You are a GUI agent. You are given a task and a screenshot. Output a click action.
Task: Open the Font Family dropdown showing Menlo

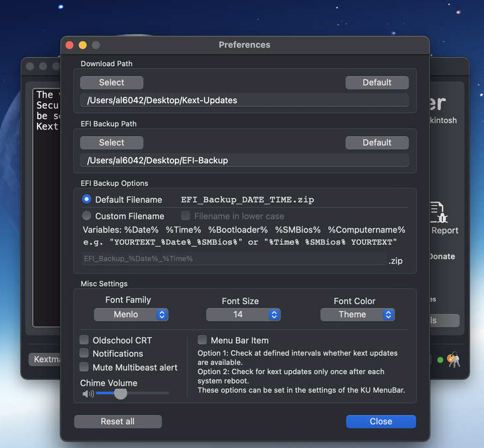point(131,315)
